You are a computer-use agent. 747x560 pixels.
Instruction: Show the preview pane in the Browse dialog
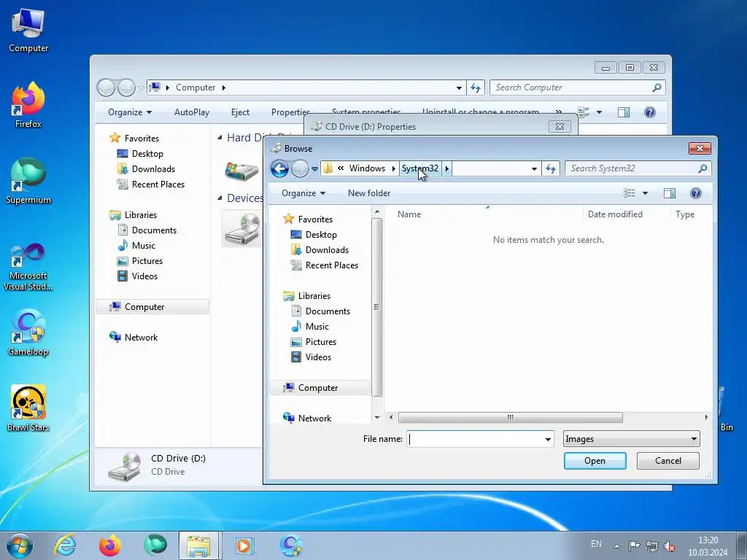point(670,192)
